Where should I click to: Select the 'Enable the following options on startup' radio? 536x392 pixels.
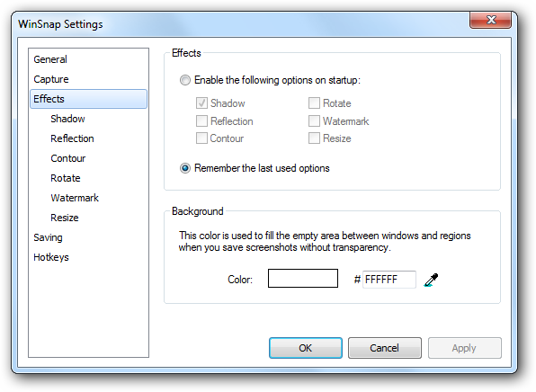click(x=185, y=80)
